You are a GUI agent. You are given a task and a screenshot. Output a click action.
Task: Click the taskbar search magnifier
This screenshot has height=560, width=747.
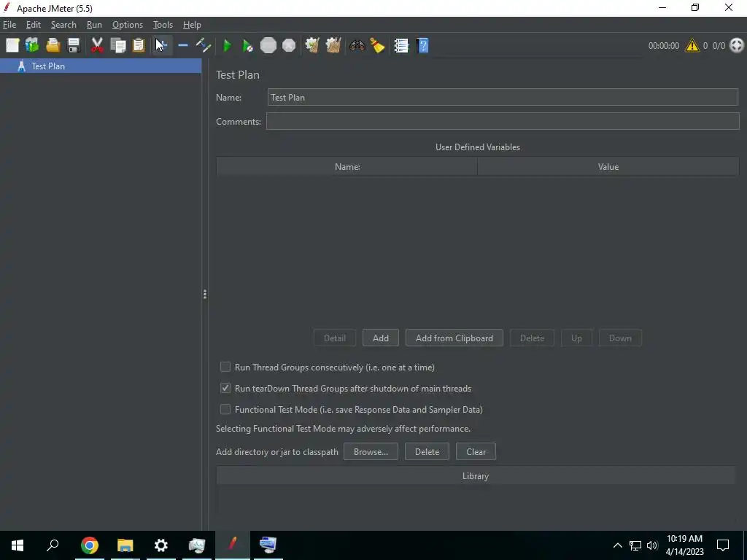point(53,545)
